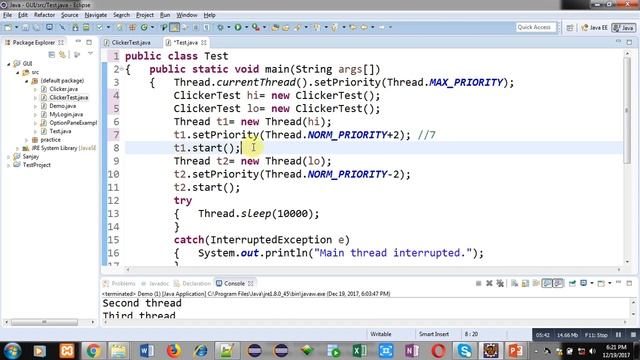
Task: Open Firefox from the taskbar
Action: [x=173, y=351]
